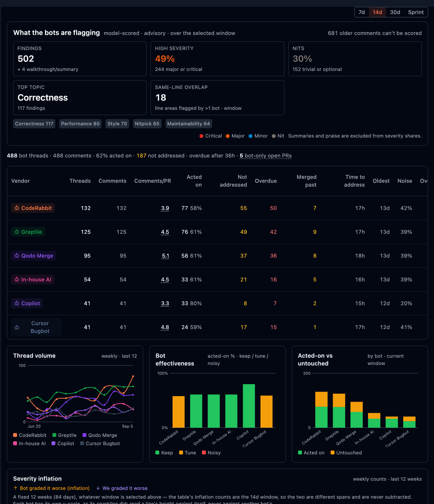Sort table by Comments/PR column
The image size is (434, 504).
click(153, 181)
